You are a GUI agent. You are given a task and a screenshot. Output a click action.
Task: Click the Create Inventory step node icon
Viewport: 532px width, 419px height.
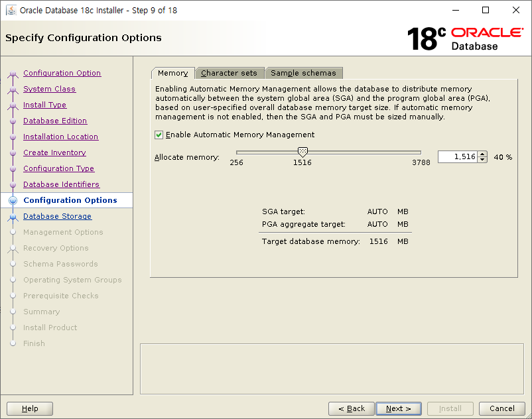click(x=13, y=153)
